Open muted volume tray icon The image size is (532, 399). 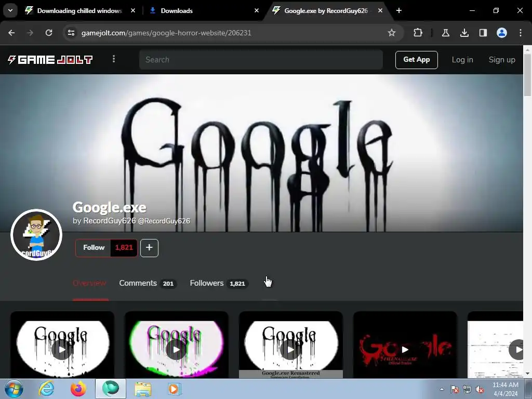pos(480,390)
